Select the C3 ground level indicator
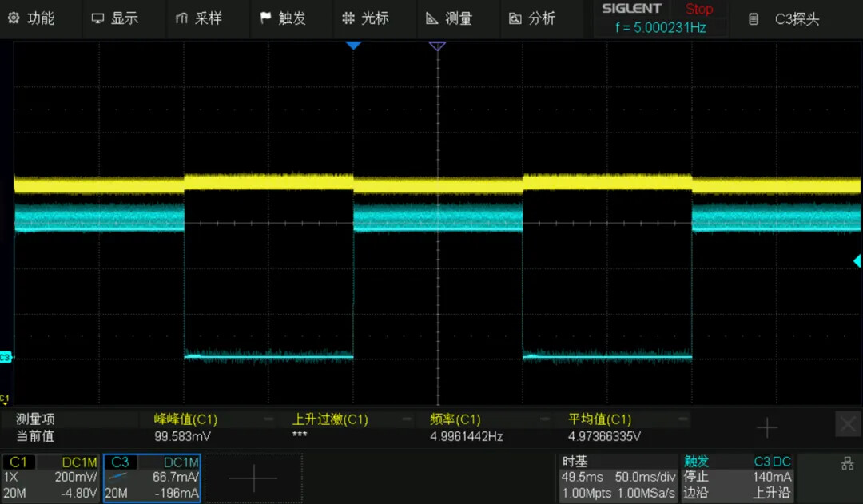This screenshot has width=863, height=504. click(x=6, y=357)
